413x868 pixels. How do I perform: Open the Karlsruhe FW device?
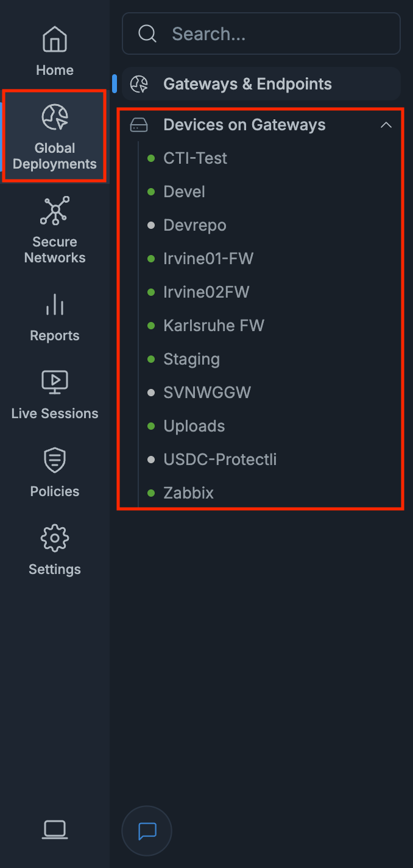tap(214, 326)
